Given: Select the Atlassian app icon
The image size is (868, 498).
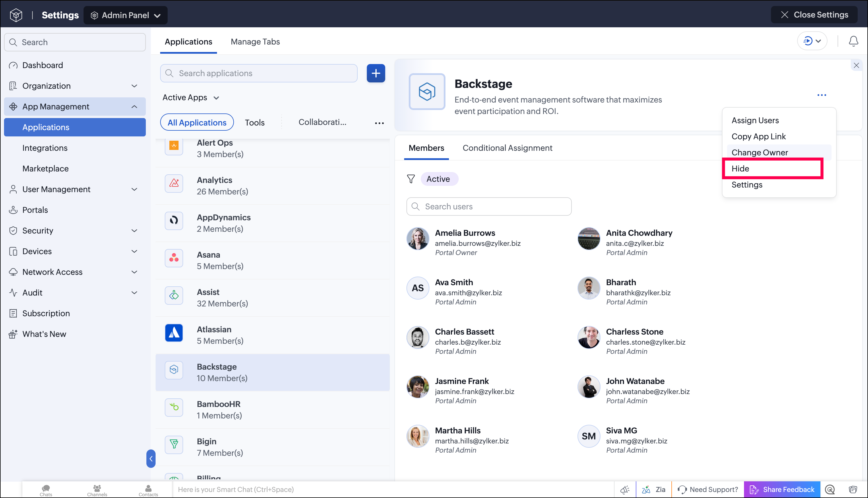Looking at the screenshot, I should (x=174, y=333).
